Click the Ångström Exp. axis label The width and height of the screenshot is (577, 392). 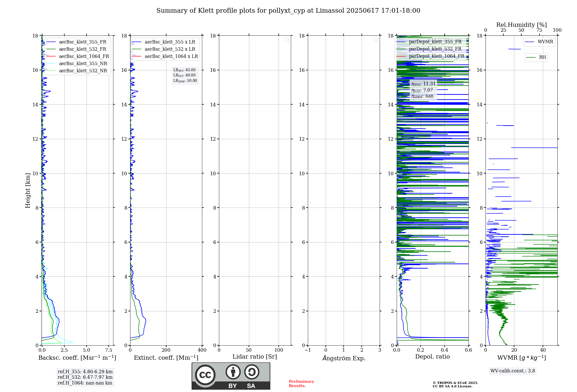click(x=344, y=358)
